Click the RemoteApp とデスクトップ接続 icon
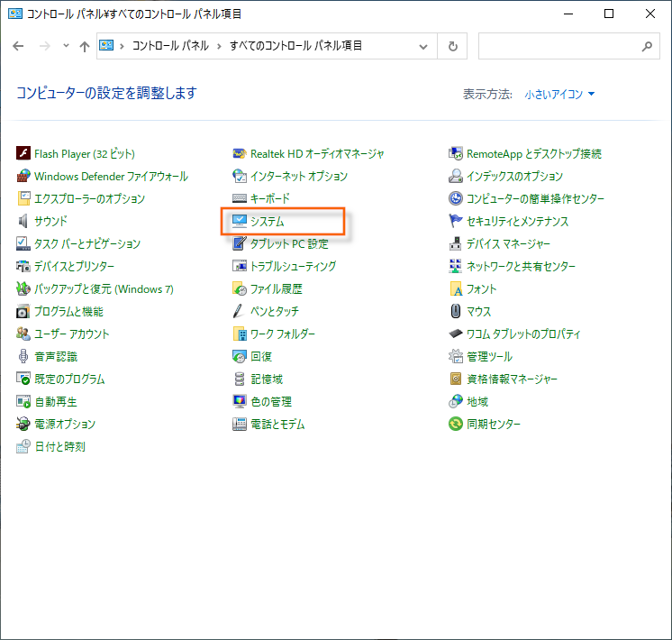Image resolution: width=672 pixels, height=640 pixels. 456,153
